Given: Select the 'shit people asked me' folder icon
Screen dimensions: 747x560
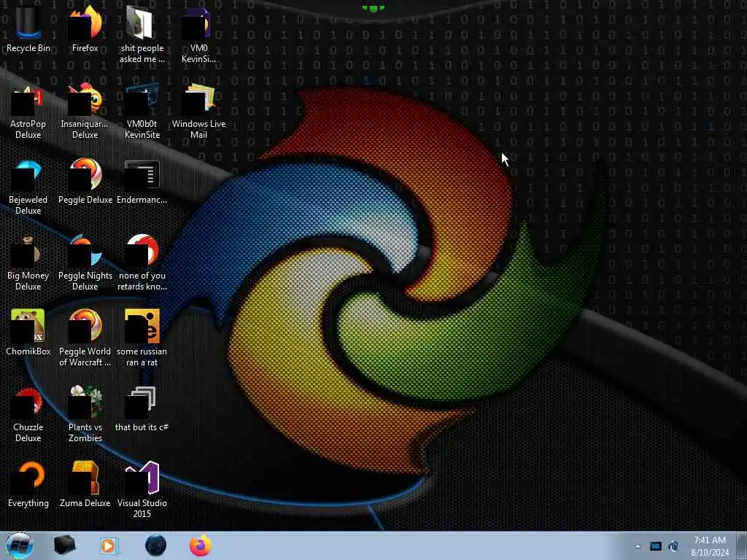Looking at the screenshot, I should 142,34.
